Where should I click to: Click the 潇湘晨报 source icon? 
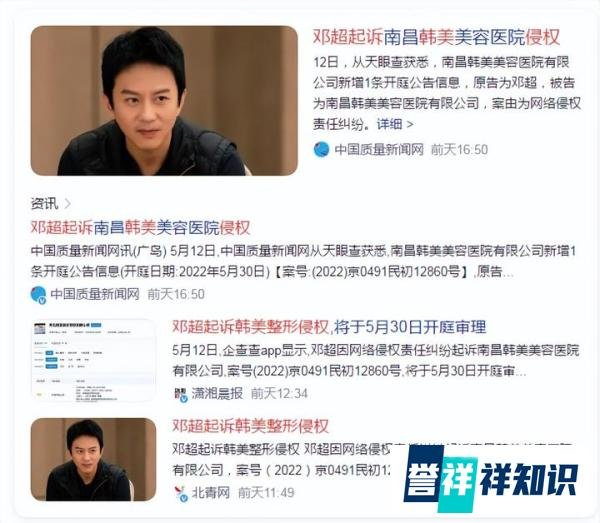tap(181, 394)
